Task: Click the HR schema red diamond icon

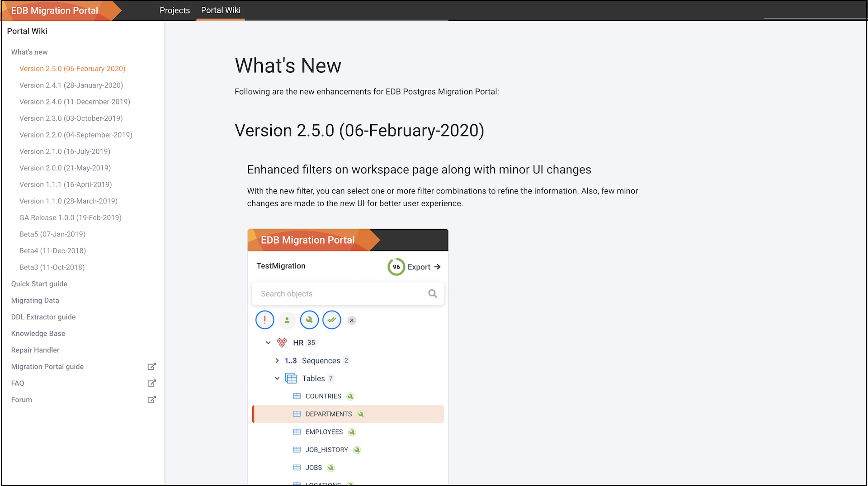Action: pyautogui.click(x=282, y=343)
